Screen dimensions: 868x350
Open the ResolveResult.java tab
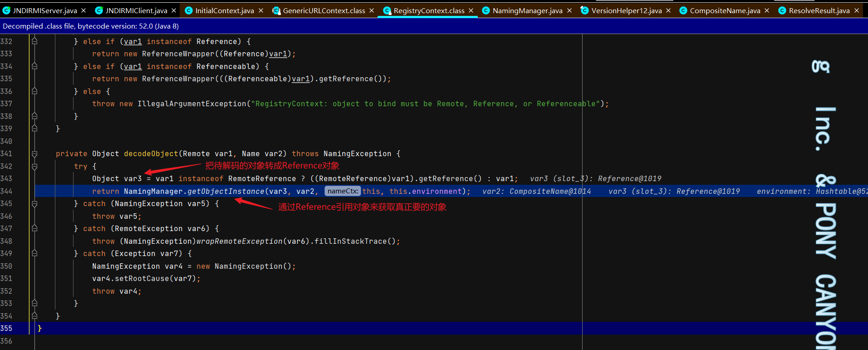point(819,10)
